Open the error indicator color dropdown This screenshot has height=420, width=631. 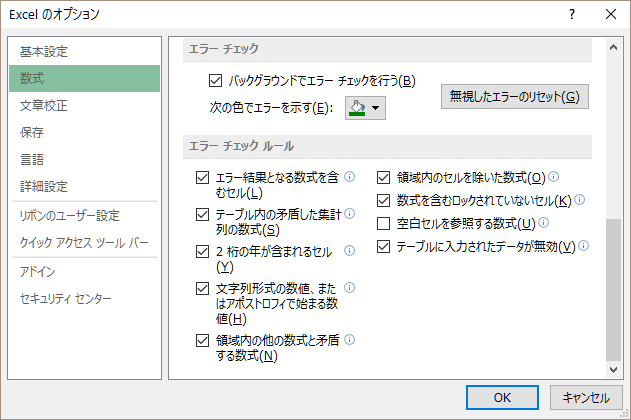(x=365, y=108)
